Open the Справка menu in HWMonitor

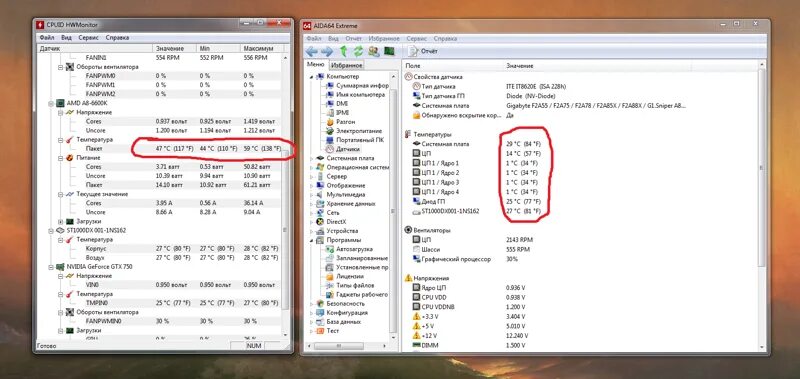pos(117,38)
